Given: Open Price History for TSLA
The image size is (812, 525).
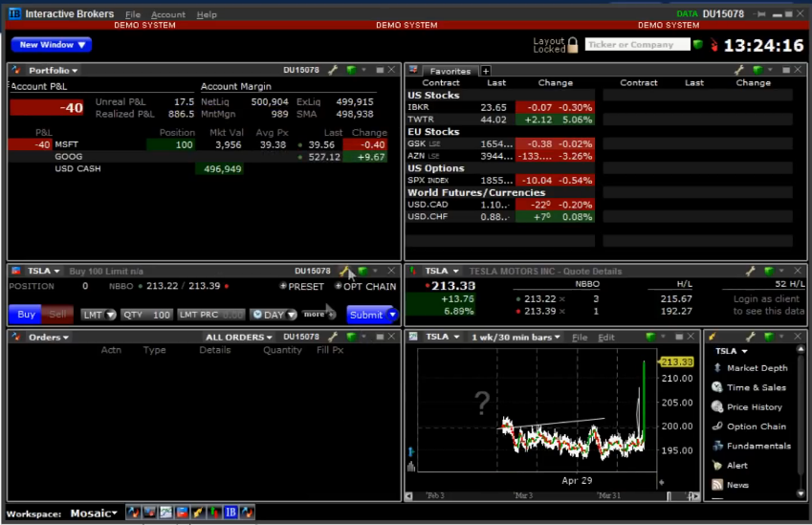Looking at the screenshot, I should click(x=754, y=407).
